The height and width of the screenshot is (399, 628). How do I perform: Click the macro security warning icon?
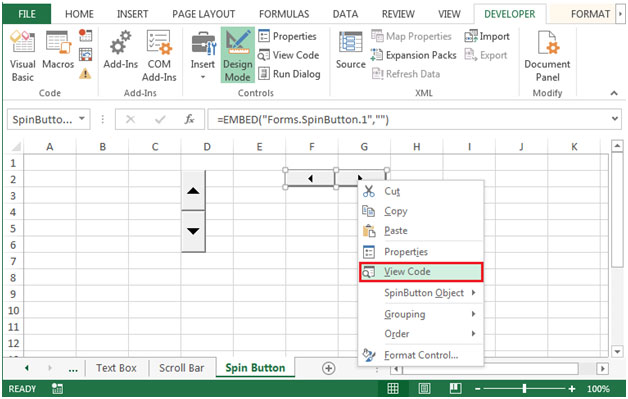[x=85, y=74]
